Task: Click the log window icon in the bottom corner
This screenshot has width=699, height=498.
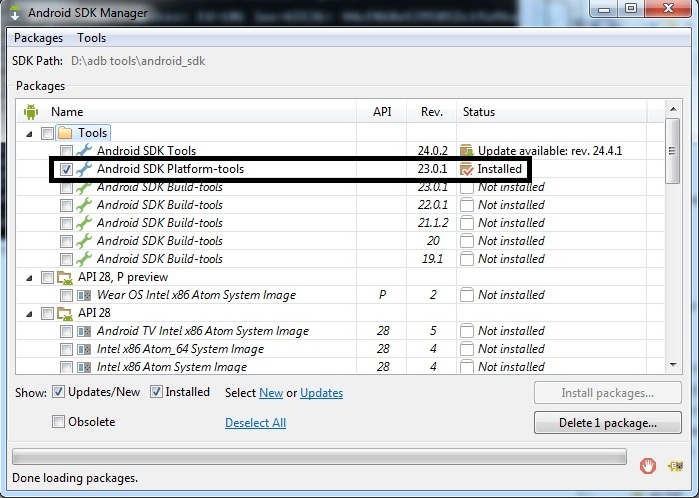Action: tap(675, 466)
